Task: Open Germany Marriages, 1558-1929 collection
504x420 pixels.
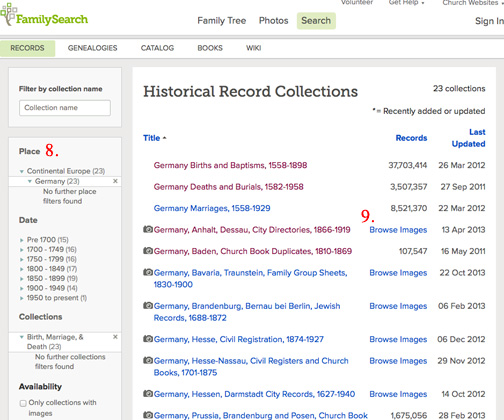Action: point(212,208)
